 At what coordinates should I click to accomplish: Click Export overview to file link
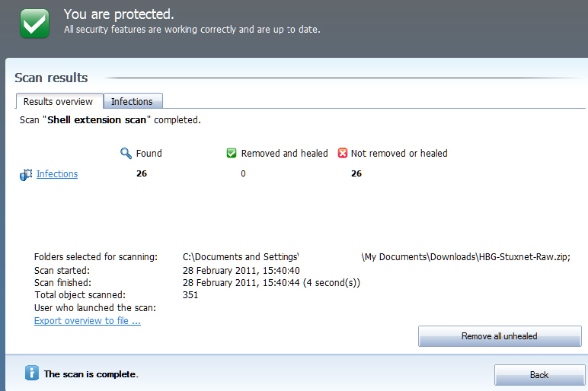[88, 321]
